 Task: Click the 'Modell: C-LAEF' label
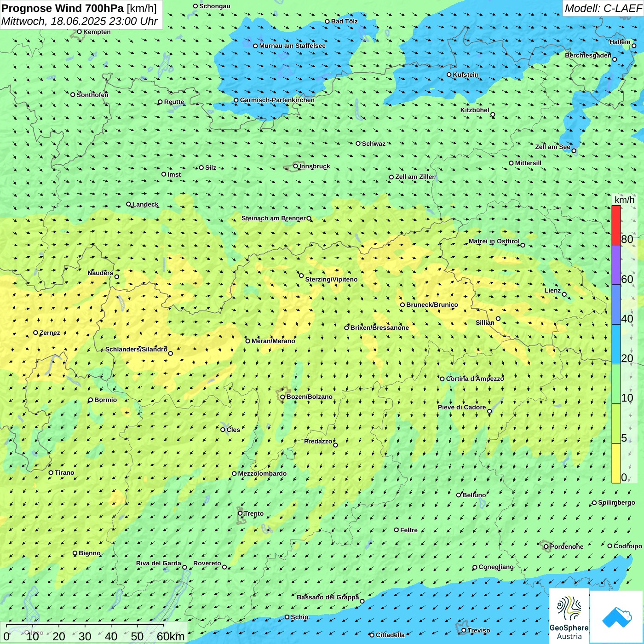(603, 8)
